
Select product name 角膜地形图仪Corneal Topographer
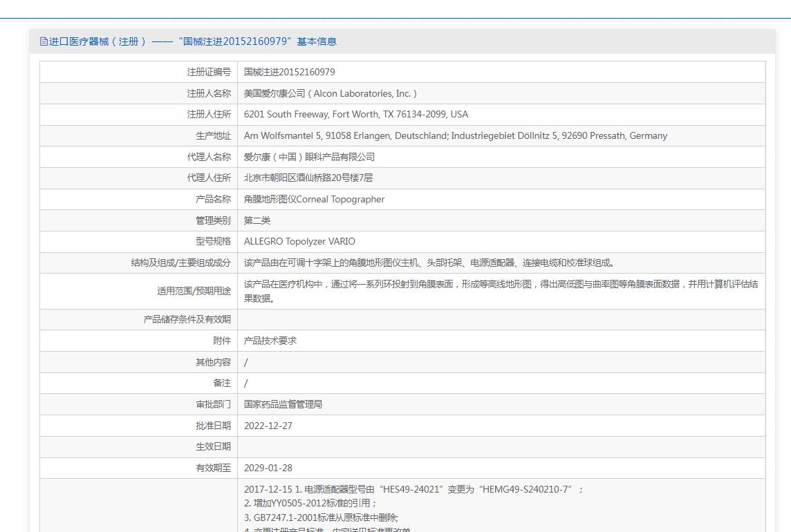[x=315, y=199]
